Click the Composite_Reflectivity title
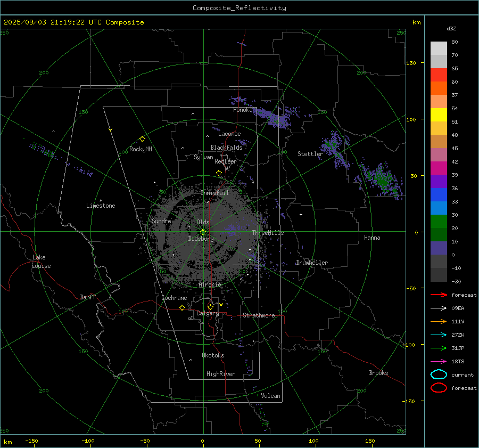Screen dimensions: 479x448 pyautogui.click(x=240, y=8)
